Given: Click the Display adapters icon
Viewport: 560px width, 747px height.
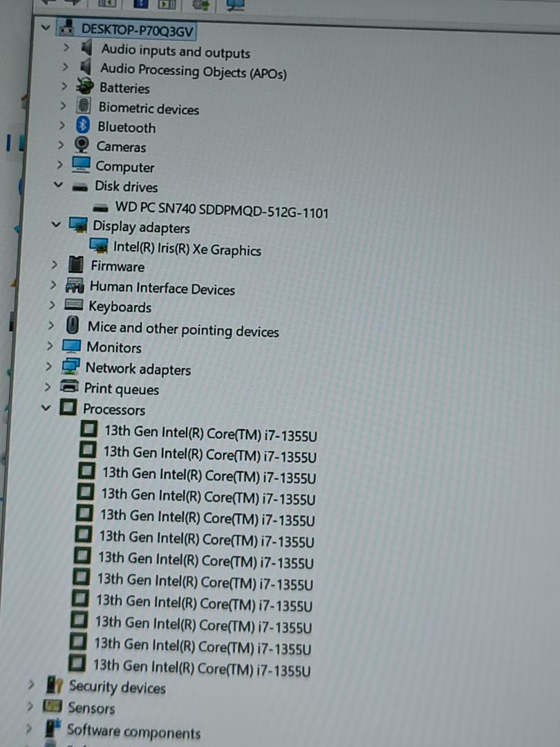Looking at the screenshot, I should coord(78,225).
